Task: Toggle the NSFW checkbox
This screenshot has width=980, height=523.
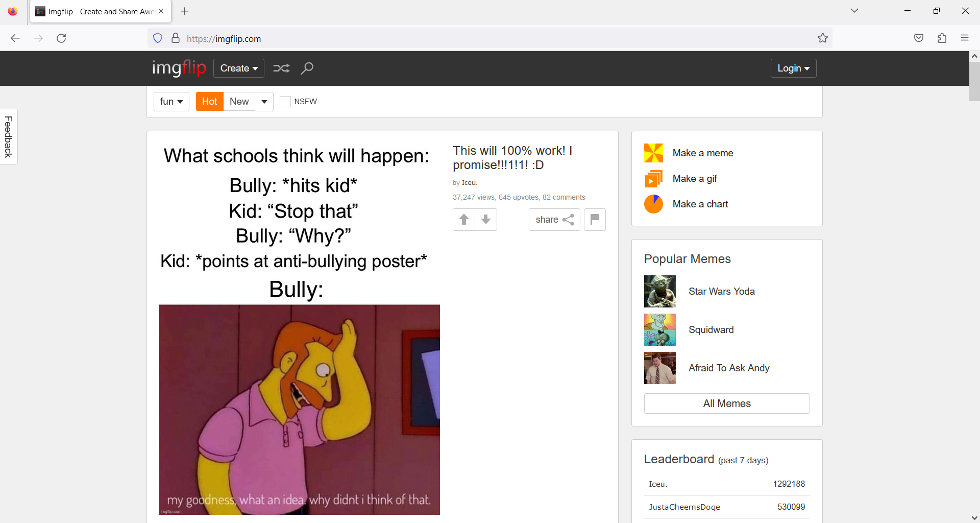Action: click(285, 102)
